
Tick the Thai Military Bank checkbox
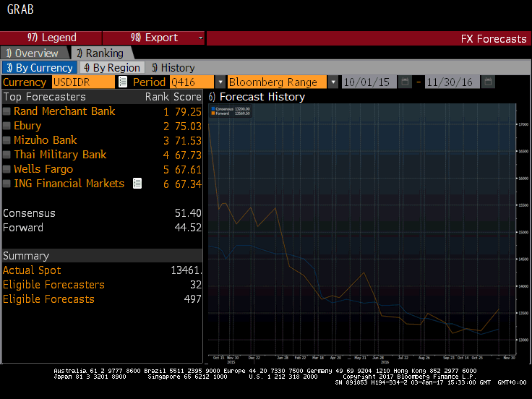(x=7, y=155)
